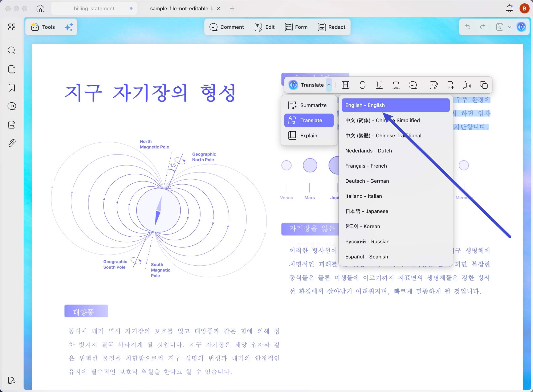Click the South Magnetic Pole label
The image size is (533, 392).
(x=160, y=270)
